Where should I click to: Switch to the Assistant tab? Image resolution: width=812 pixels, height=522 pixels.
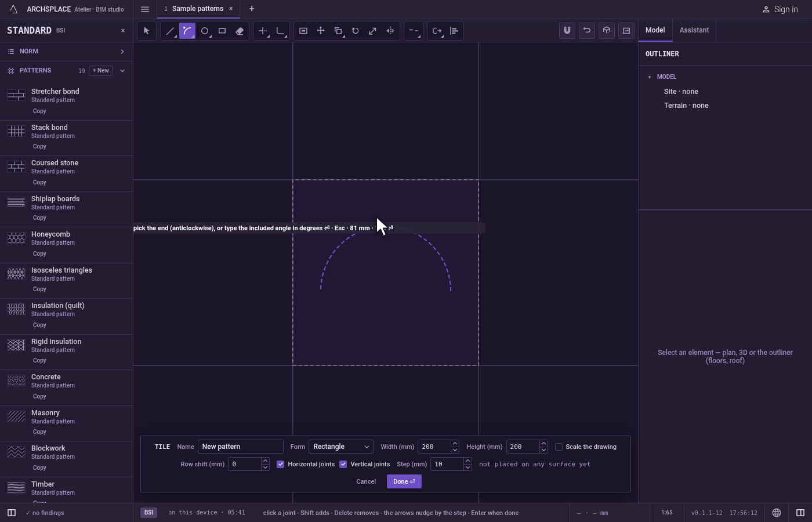(694, 30)
